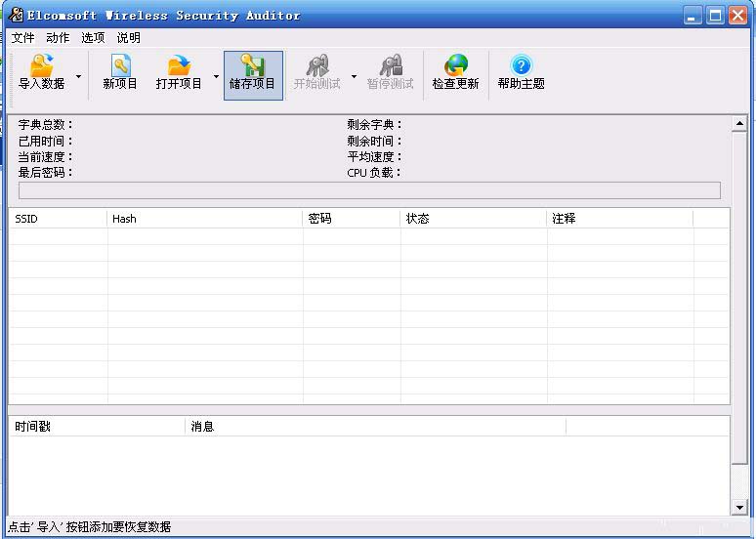Screen dimensions: 756x539
Task: Open the 说明 menu
Action: [x=128, y=38]
